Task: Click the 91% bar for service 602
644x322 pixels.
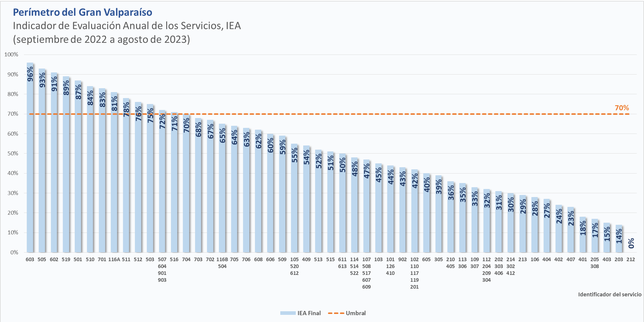Action: pyautogui.click(x=54, y=162)
